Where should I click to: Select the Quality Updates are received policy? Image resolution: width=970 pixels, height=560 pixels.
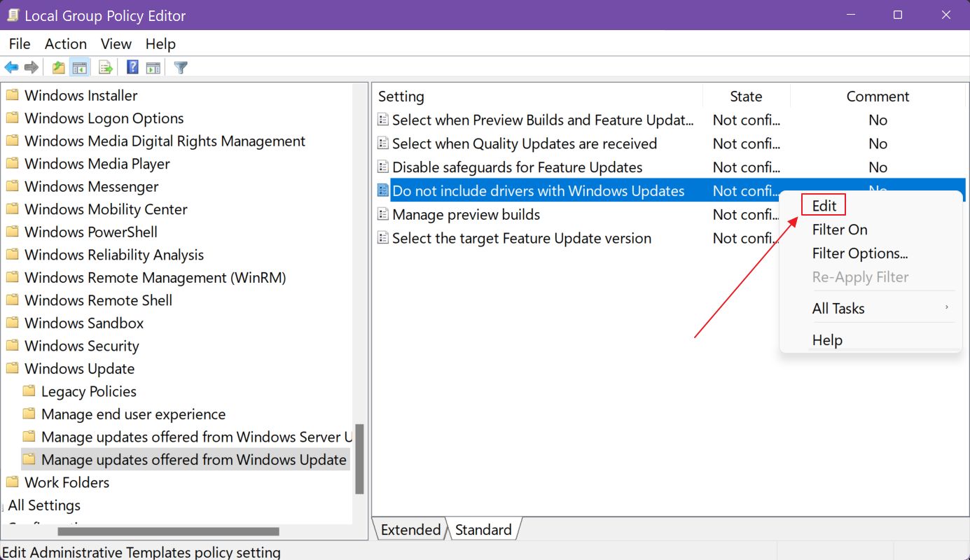pos(525,143)
